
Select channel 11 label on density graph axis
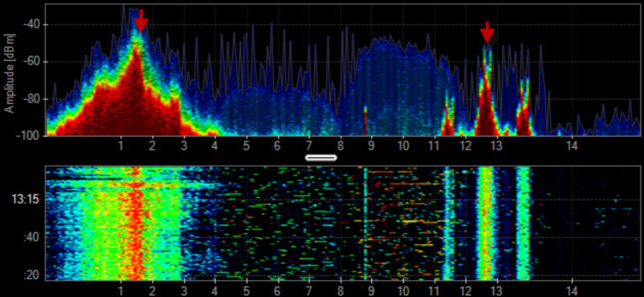pyautogui.click(x=433, y=146)
